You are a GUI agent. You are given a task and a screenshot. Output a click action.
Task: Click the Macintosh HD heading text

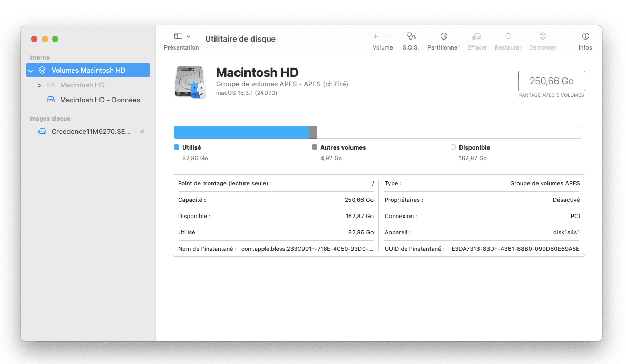click(x=257, y=73)
